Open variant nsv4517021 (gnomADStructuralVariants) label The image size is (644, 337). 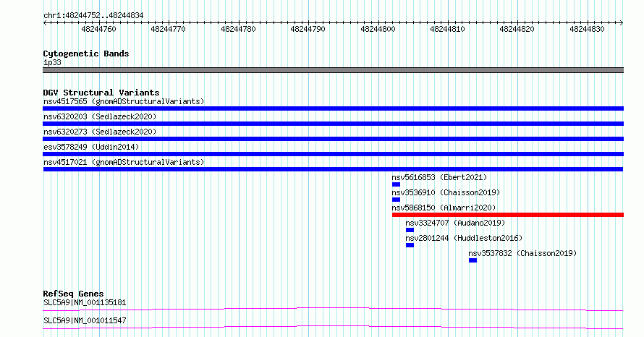pos(123,162)
